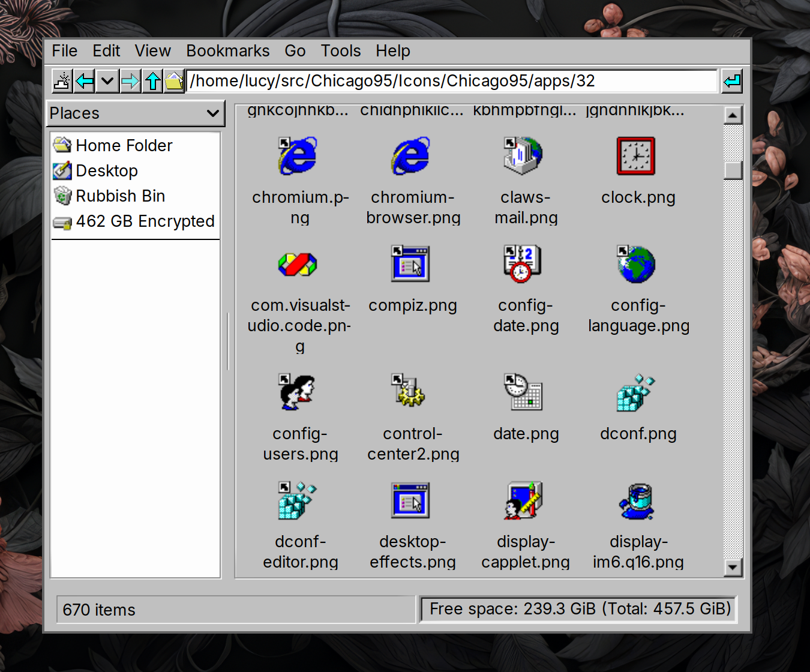Open the Edit menu
This screenshot has height=672, width=810.
click(x=106, y=51)
